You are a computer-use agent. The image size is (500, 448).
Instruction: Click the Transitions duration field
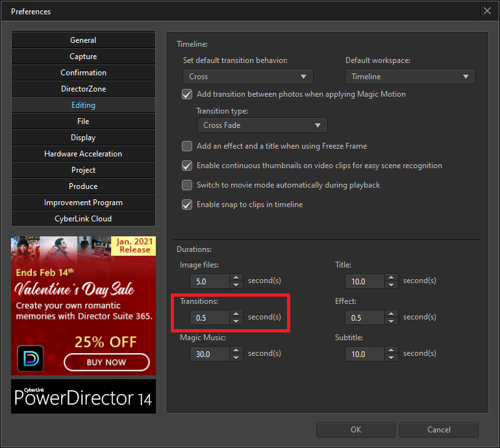pos(210,317)
